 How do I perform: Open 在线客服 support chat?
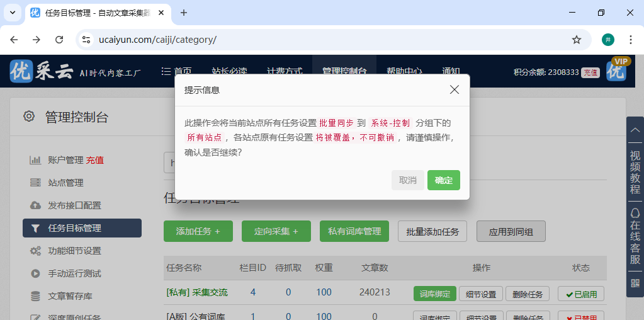635,236
